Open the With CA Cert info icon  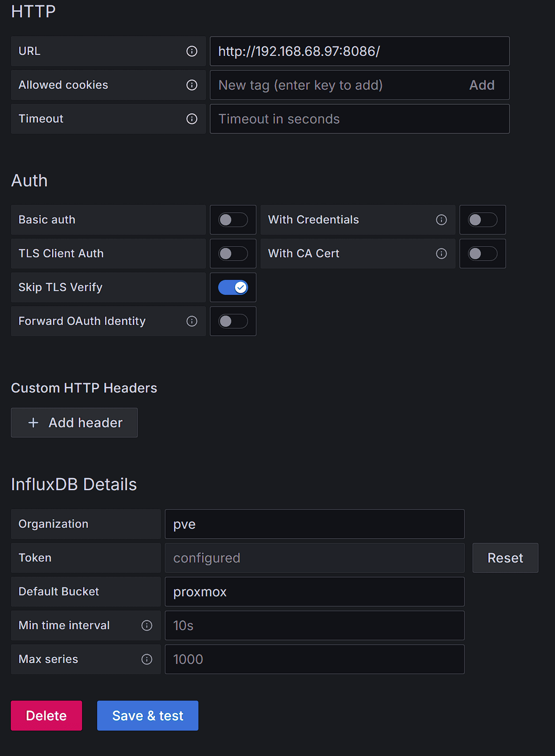[441, 254]
